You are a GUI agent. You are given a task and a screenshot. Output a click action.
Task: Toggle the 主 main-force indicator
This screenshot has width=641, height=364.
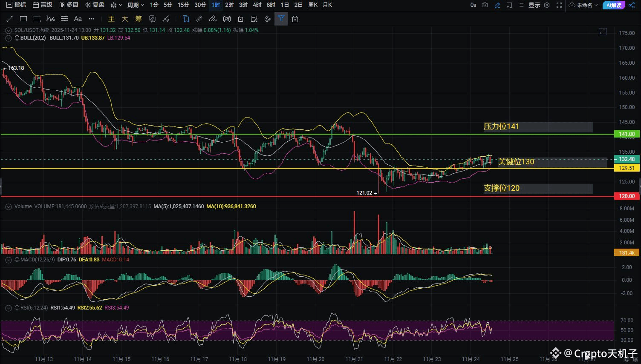111,19
